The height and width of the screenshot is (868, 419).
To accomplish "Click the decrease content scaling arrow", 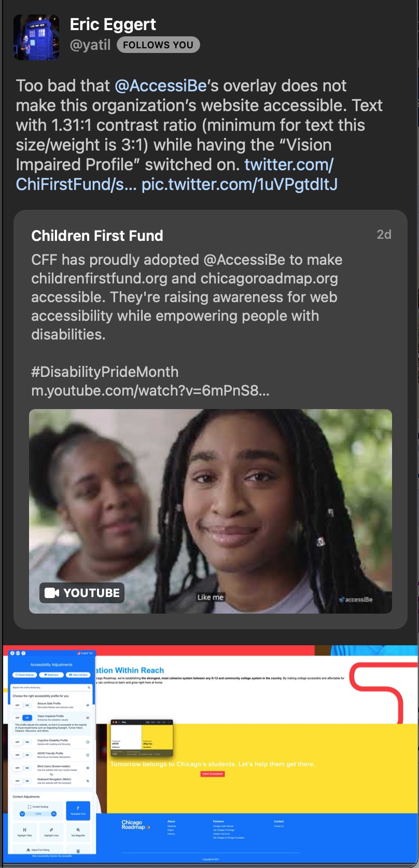I will pyautogui.click(x=22, y=813).
